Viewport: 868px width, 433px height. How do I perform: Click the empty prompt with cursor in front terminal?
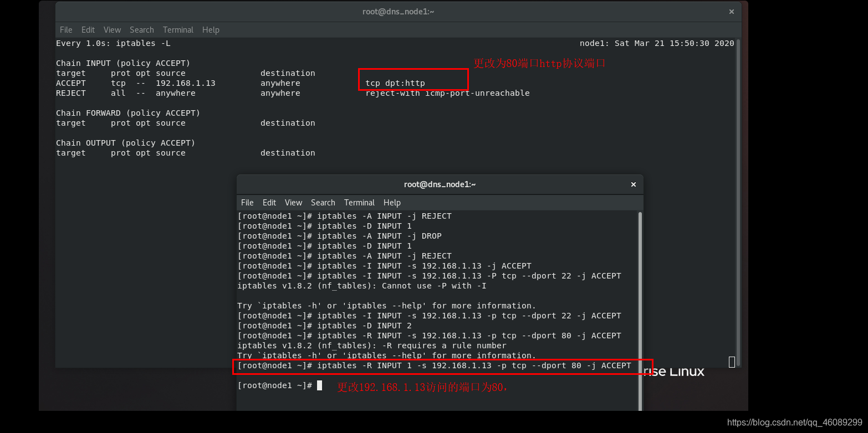(279, 385)
